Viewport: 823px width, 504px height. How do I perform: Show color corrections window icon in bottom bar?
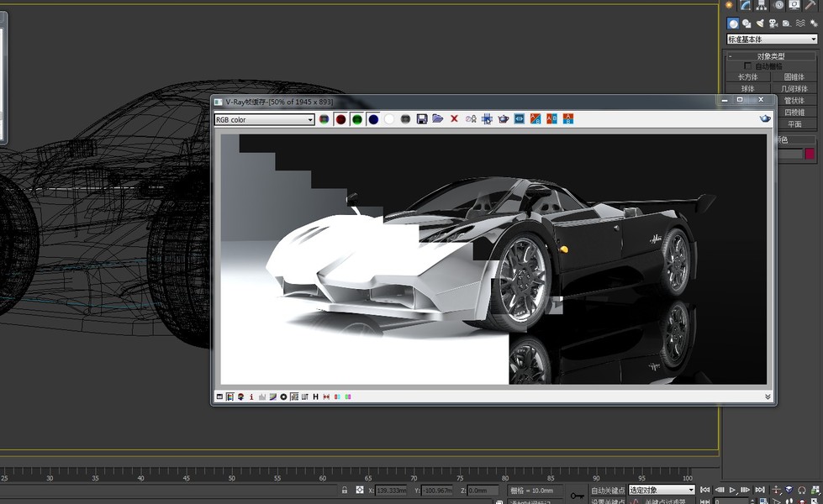219,397
